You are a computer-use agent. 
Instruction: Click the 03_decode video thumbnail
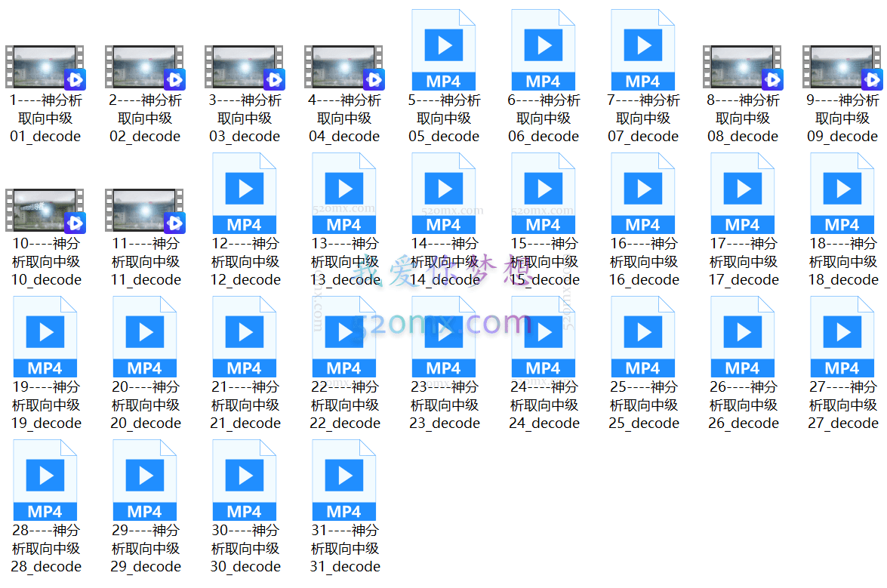[x=245, y=66]
